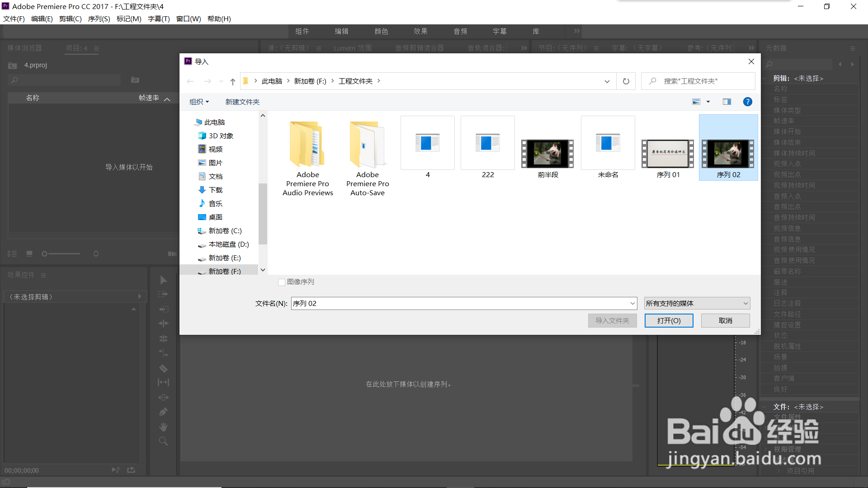
Task: Enable the 图像序列 checkbox
Action: click(281, 282)
